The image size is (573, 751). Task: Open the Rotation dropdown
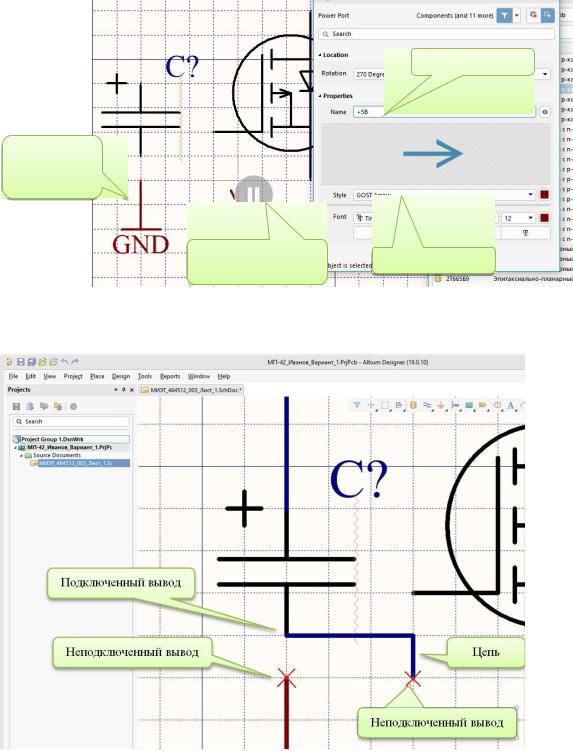point(545,74)
